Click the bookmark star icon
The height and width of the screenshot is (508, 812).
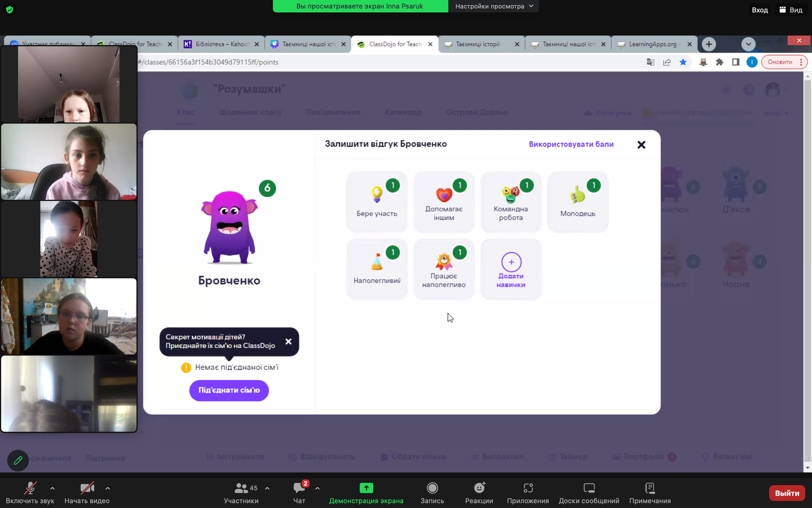pyautogui.click(x=683, y=62)
